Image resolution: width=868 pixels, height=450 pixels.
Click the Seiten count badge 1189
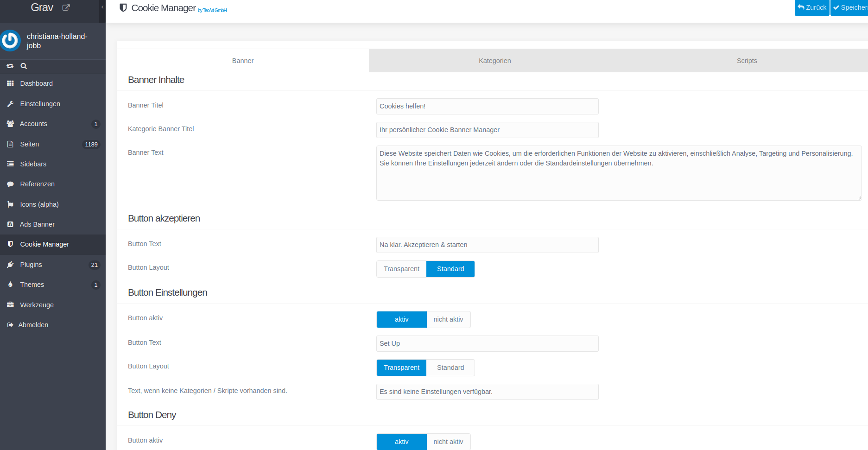tap(91, 145)
